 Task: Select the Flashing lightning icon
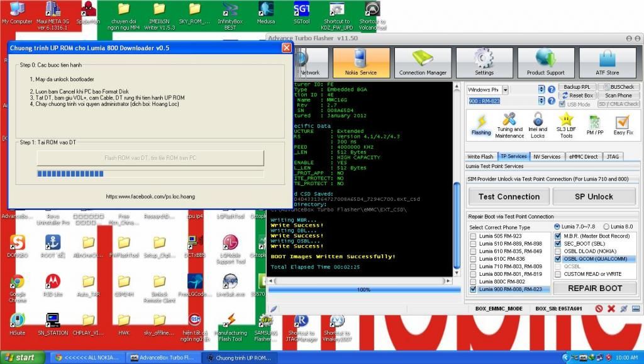pos(481,125)
